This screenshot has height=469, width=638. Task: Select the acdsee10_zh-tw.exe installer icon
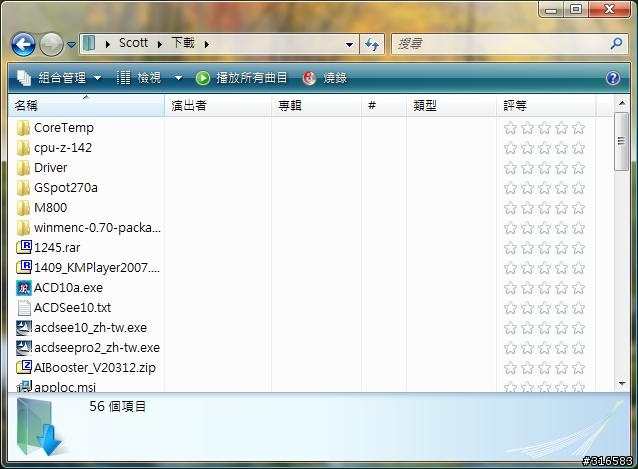(x=24, y=327)
